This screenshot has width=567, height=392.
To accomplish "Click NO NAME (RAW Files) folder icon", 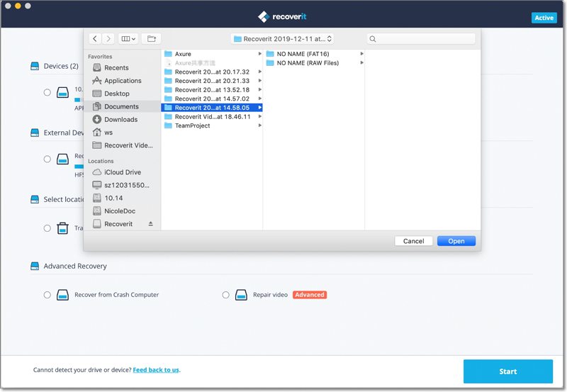I will [x=270, y=63].
